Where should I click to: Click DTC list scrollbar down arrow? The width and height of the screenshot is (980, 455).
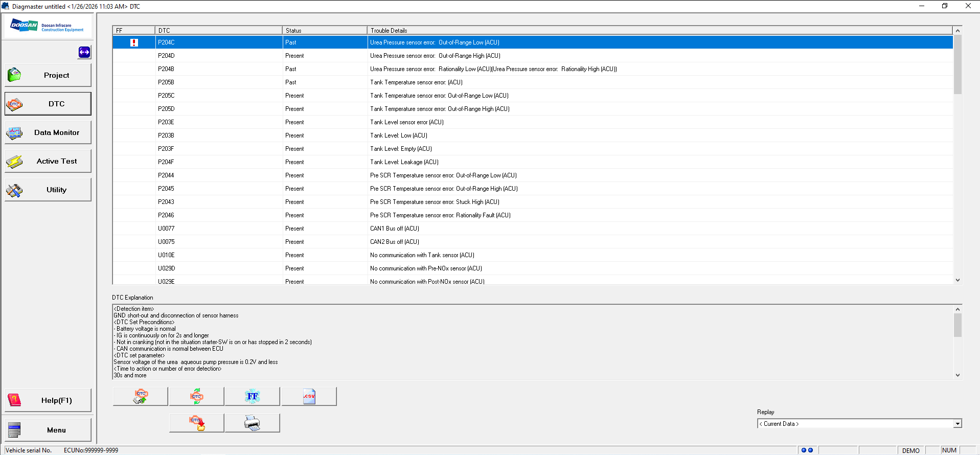point(958,280)
